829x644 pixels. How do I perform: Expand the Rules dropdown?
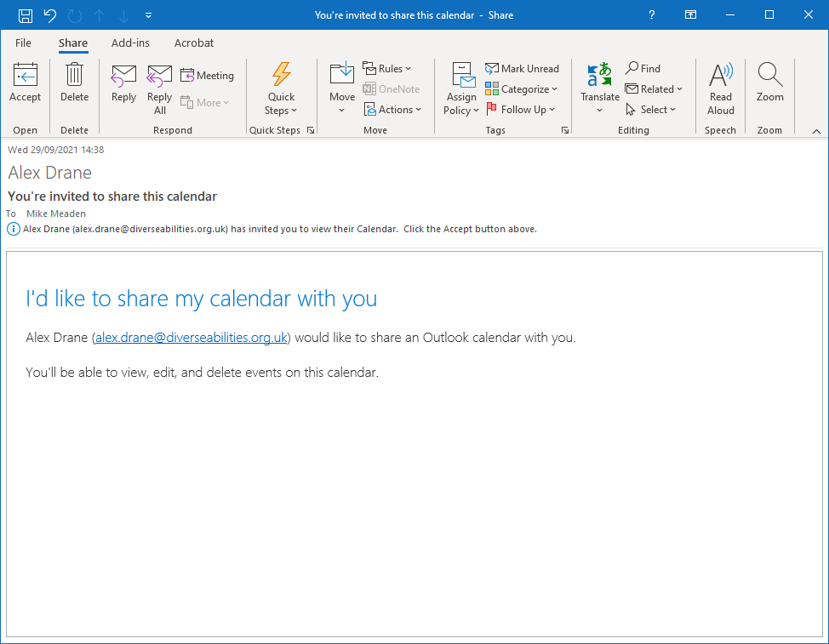click(x=387, y=69)
